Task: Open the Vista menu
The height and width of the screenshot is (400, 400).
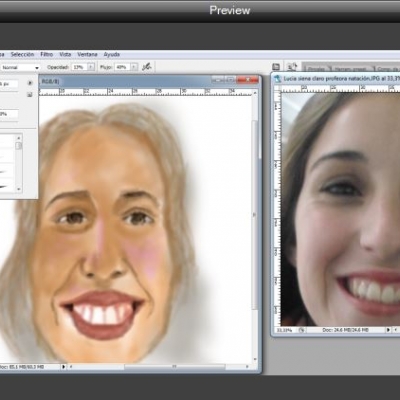Action: click(x=65, y=54)
